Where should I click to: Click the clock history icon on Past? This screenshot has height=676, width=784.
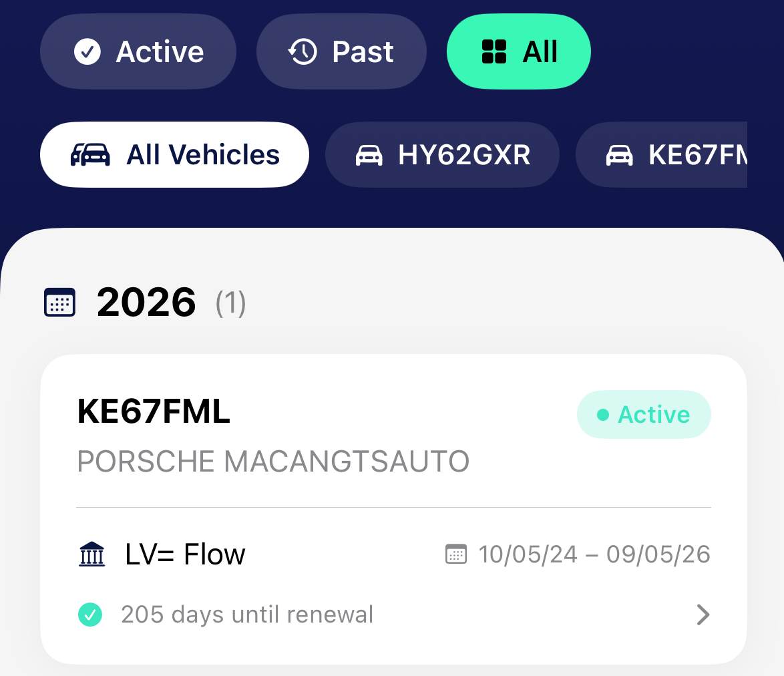point(303,51)
